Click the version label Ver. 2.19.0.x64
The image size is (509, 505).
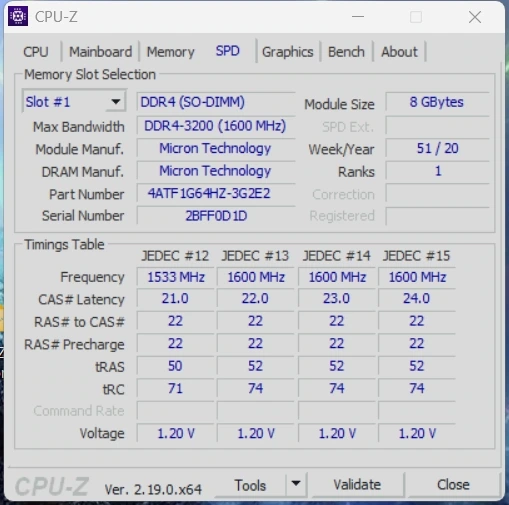click(153, 489)
